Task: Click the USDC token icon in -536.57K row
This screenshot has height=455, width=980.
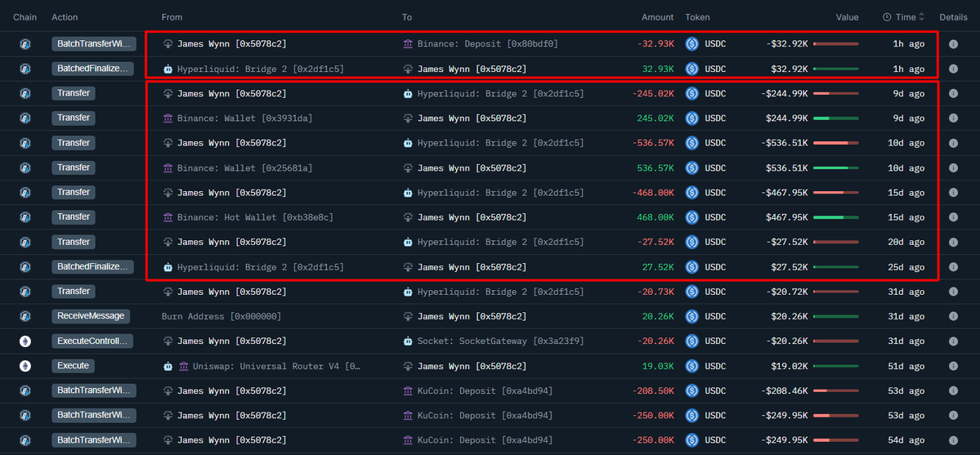Action: 691,143
